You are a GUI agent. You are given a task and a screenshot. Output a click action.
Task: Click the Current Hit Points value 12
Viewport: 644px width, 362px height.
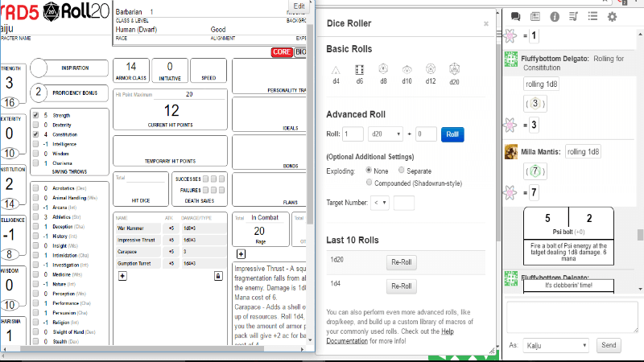coord(171,110)
